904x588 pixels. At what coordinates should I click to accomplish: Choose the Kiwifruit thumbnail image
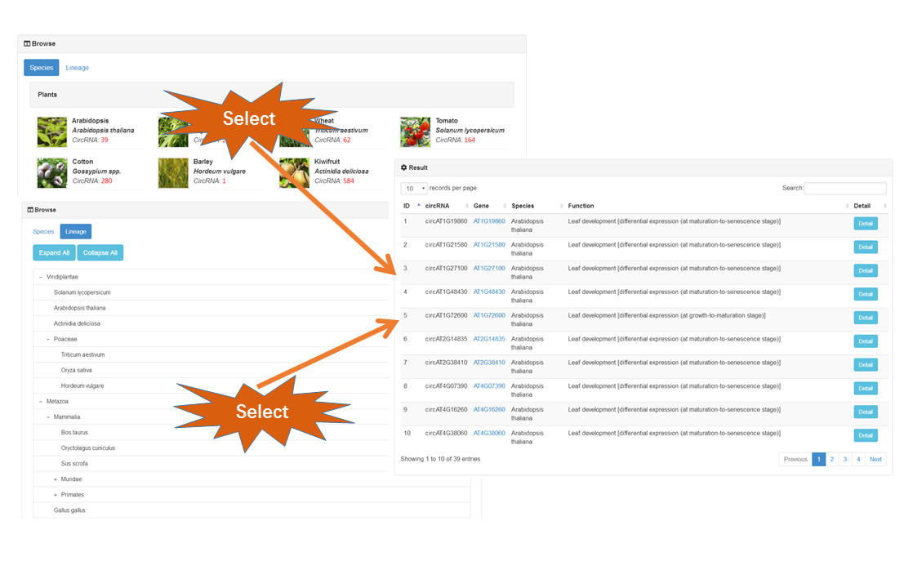(294, 172)
